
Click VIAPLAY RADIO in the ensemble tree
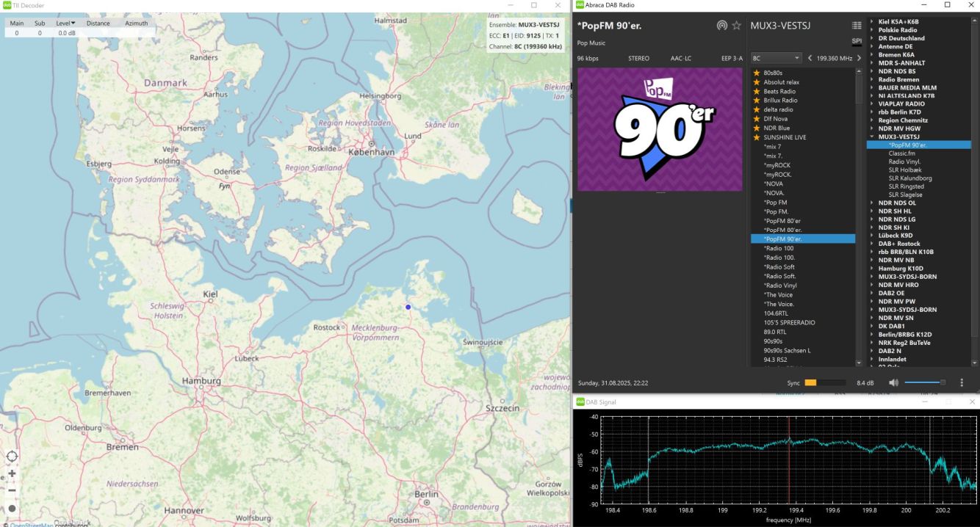click(x=901, y=104)
